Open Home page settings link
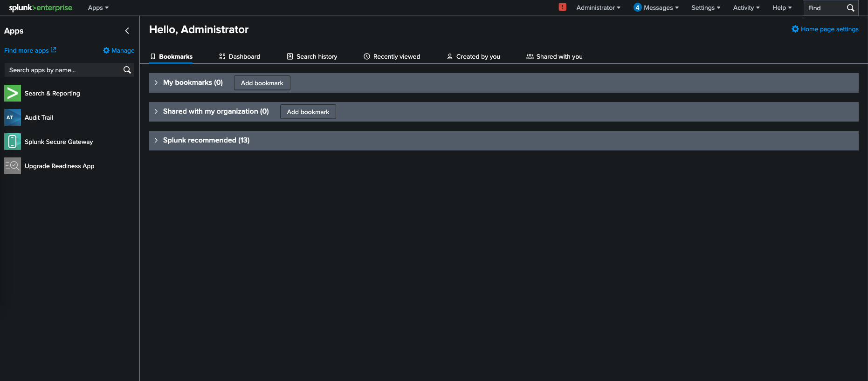Image resolution: width=868 pixels, height=381 pixels. [825, 29]
